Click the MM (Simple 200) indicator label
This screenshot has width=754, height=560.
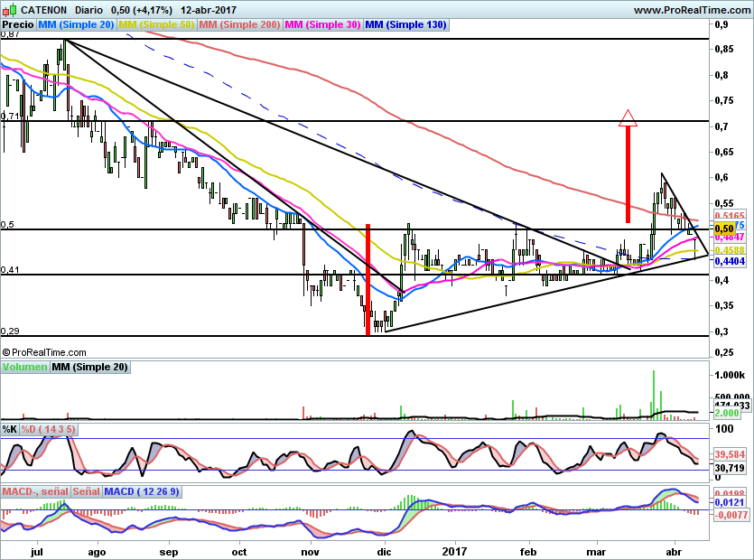[x=239, y=24]
